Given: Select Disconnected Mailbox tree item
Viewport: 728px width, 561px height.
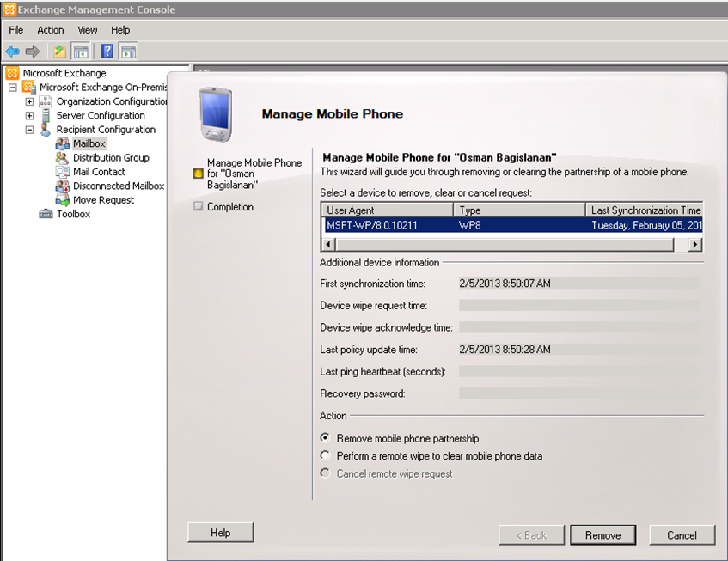Looking at the screenshot, I should [119, 186].
